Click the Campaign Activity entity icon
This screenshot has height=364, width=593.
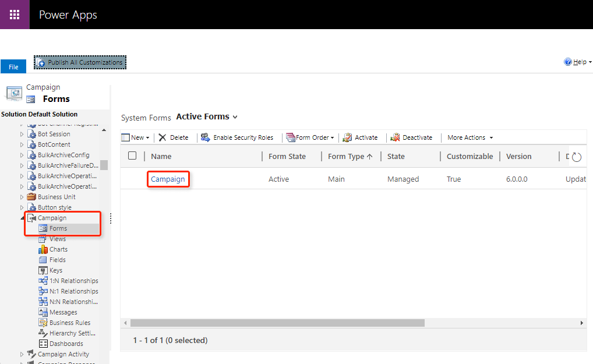[x=31, y=354]
